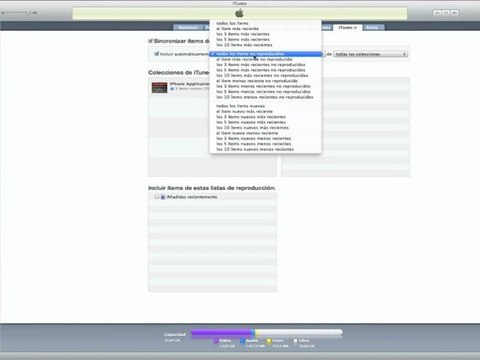Image resolution: width=480 pixels, height=360 pixels.
Task: Click blue new-items dot under iPhone Application
Action: (x=172, y=89)
